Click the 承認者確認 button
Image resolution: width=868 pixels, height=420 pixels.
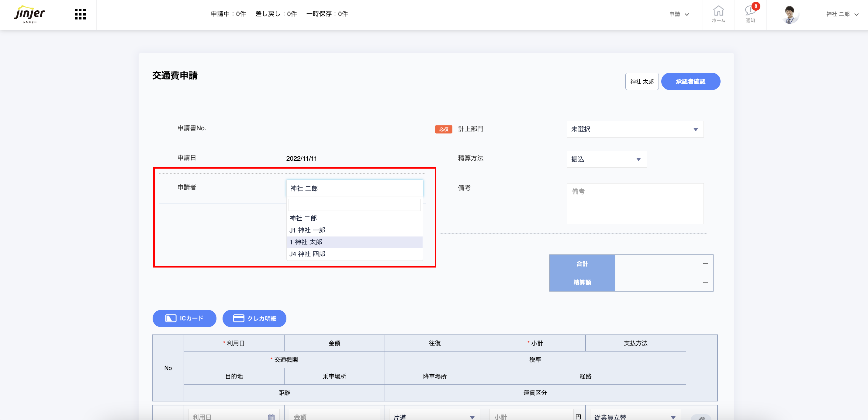tap(690, 81)
